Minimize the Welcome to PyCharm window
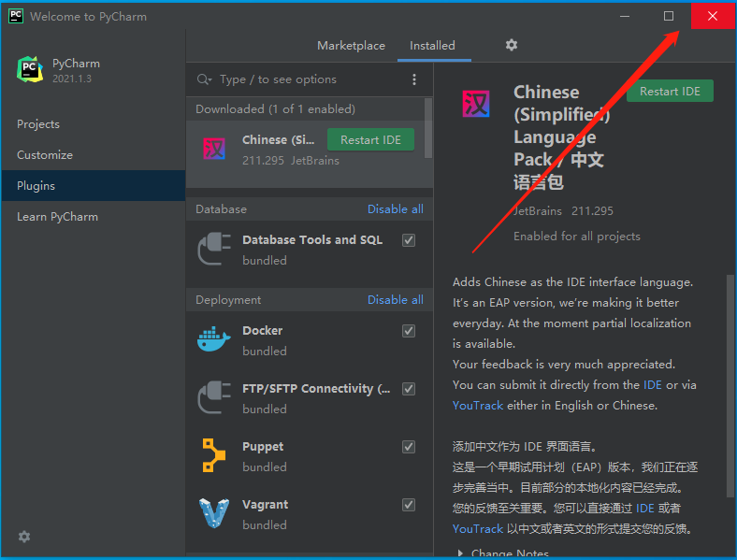The image size is (737, 560). (625, 16)
